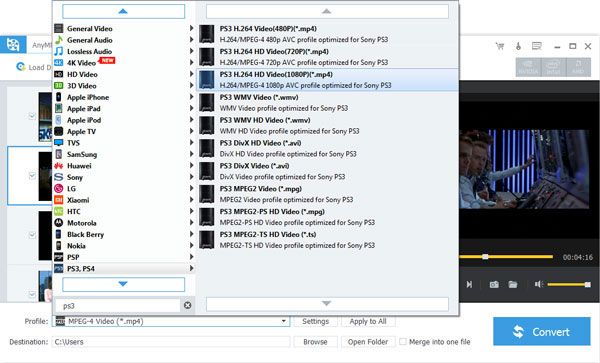Toggle the NVIDIA acceleration button
600x363 pixels.
[528, 67]
